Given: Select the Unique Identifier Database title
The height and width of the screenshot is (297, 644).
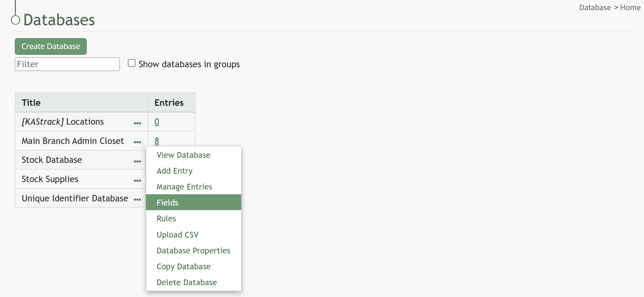Looking at the screenshot, I should [75, 198].
